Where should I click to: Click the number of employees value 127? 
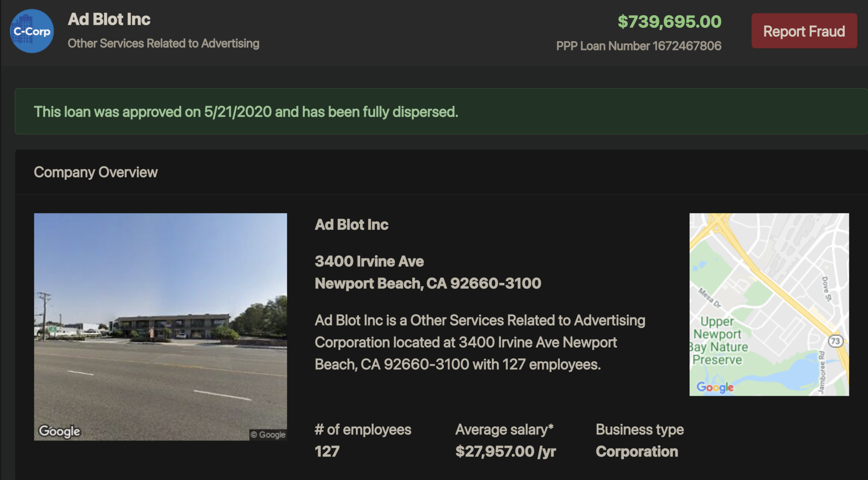[327, 451]
